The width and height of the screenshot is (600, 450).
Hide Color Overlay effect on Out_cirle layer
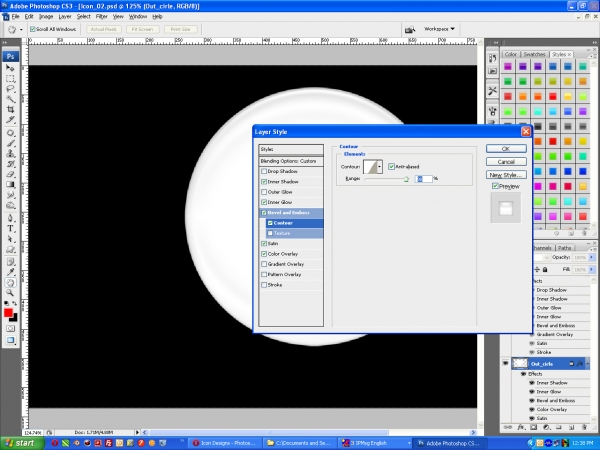(532, 409)
